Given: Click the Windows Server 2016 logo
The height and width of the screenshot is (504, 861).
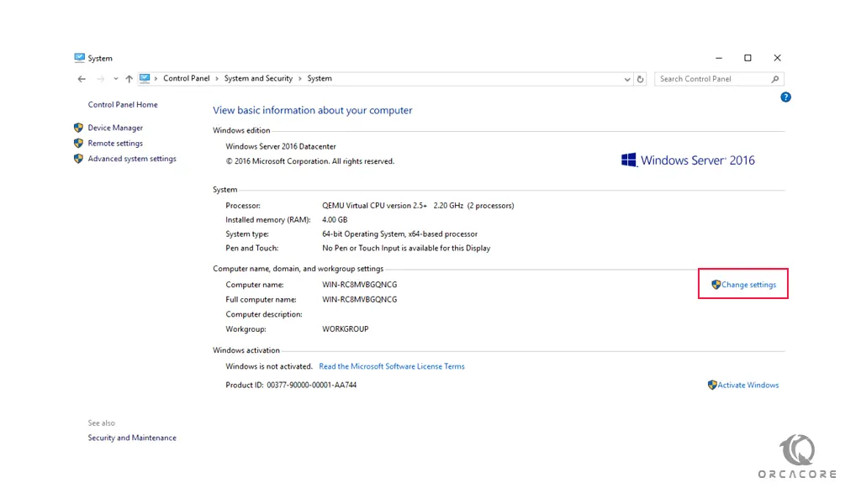Looking at the screenshot, I should coord(688,160).
